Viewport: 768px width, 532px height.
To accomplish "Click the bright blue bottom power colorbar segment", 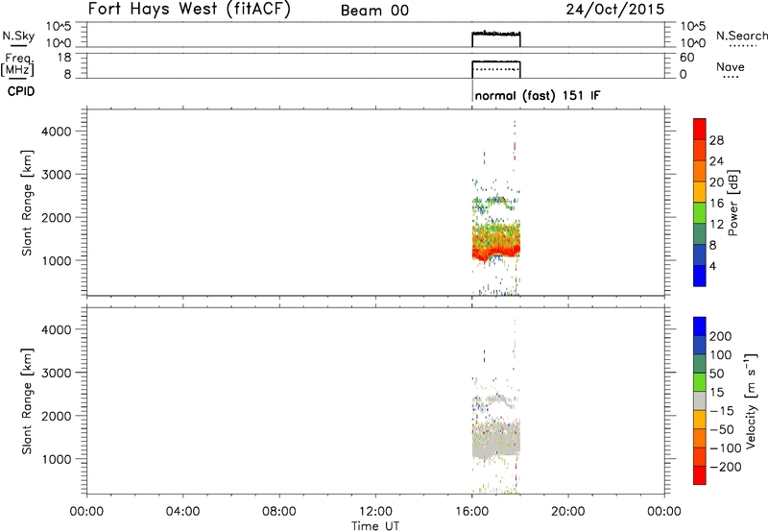I will click(x=700, y=276).
